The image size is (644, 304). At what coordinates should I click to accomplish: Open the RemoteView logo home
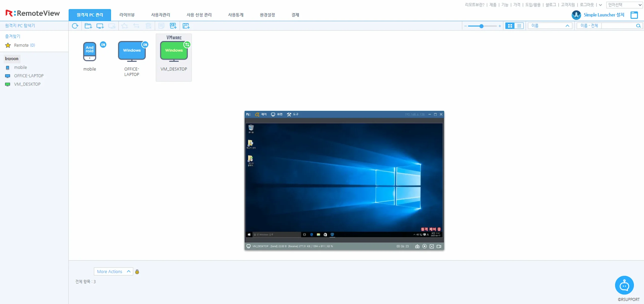[x=32, y=13]
